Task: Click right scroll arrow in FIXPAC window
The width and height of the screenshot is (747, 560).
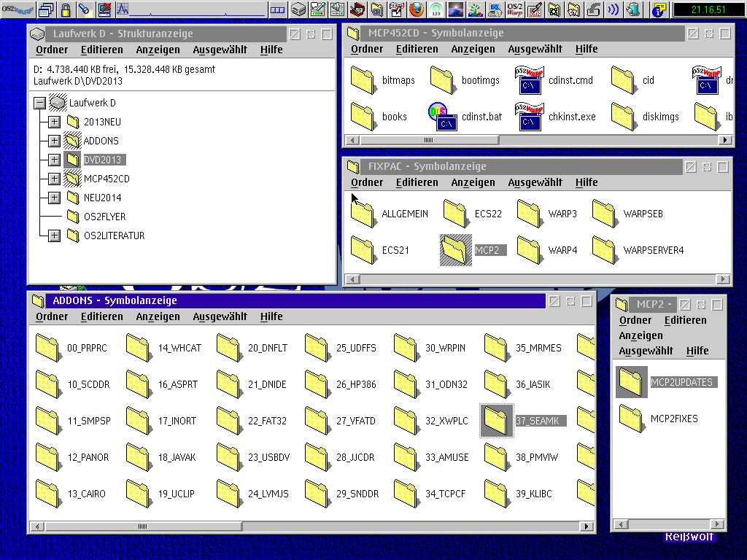Action: [723, 279]
